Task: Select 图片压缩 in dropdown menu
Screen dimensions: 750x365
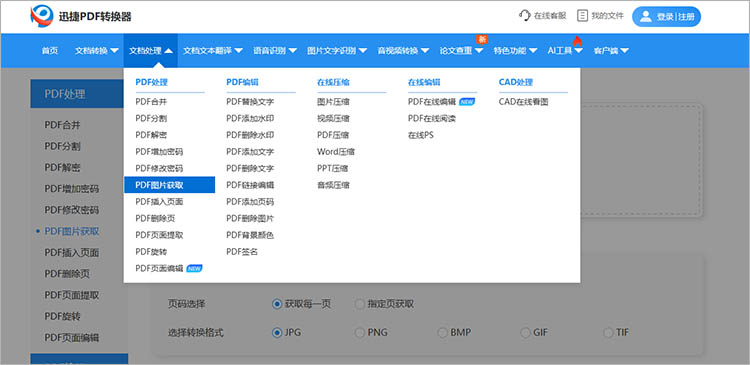Action: click(333, 101)
